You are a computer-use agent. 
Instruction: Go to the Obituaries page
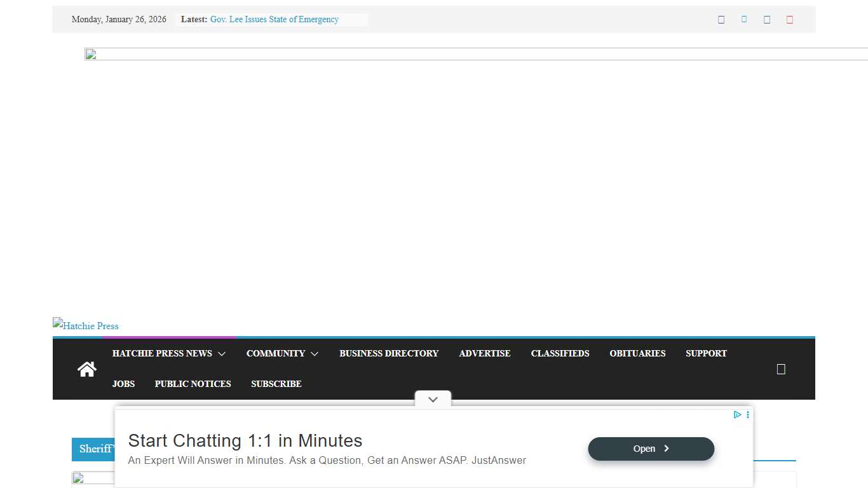[x=637, y=353]
